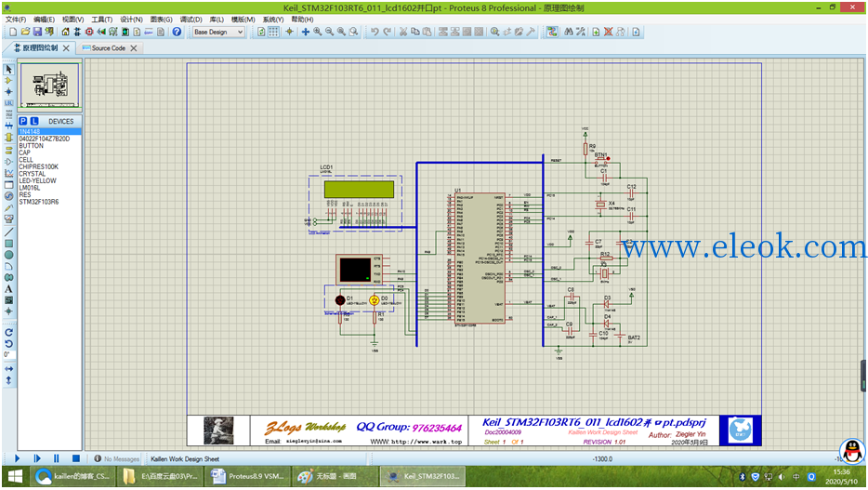Select the 2D Graphics Box tool
Image resolution: width=868 pixels, height=490 pixels.
[8, 244]
